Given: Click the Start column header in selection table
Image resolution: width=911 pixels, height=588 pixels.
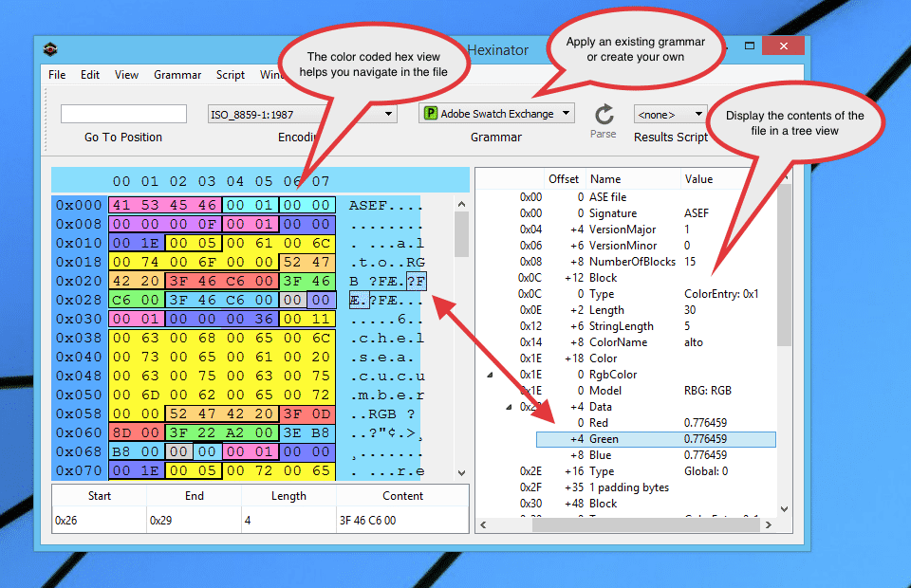Looking at the screenshot, I should point(100,496).
